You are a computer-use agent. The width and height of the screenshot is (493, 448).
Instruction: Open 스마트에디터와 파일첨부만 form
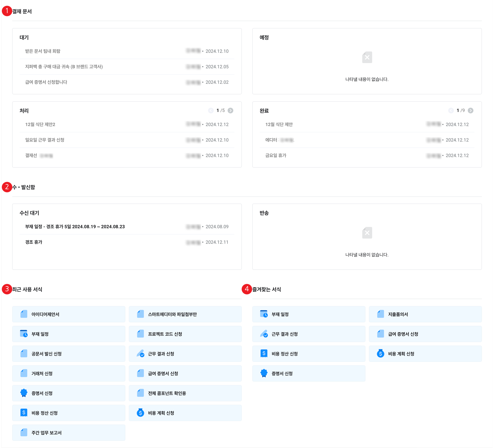coord(172,314)
